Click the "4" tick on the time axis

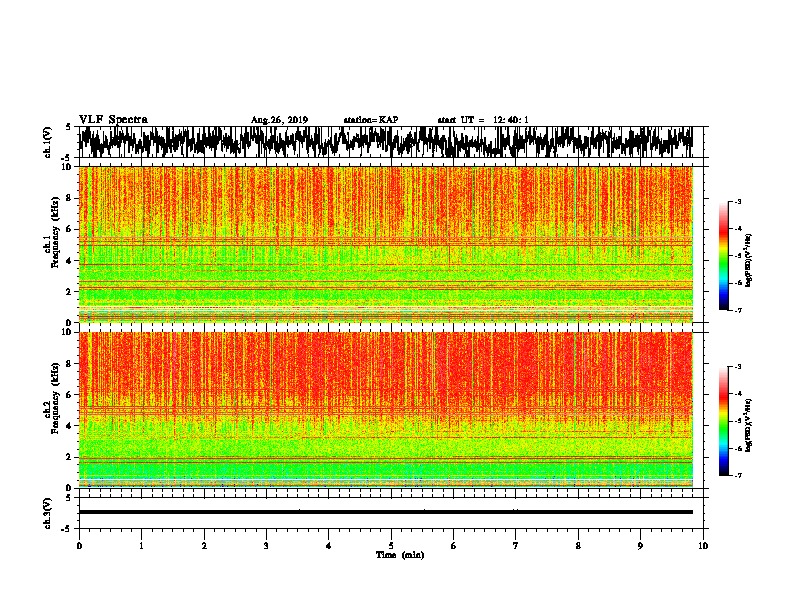coord(329,546)
